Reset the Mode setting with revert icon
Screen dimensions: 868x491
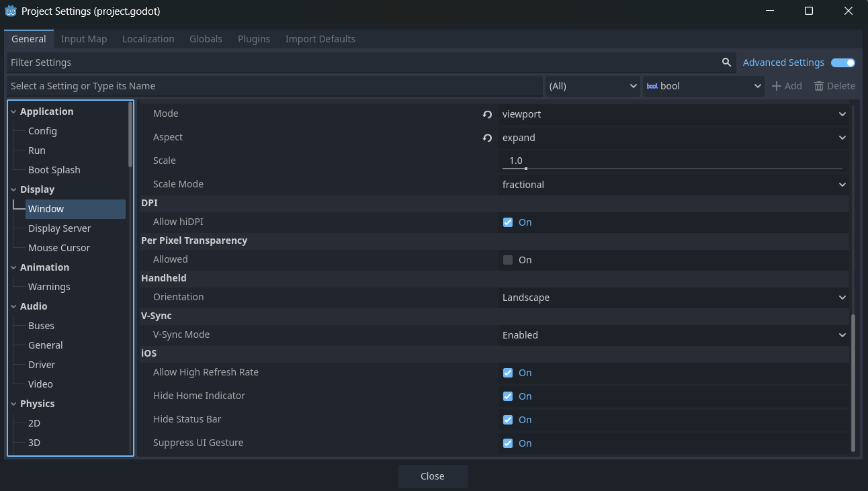tap(487, 114)
